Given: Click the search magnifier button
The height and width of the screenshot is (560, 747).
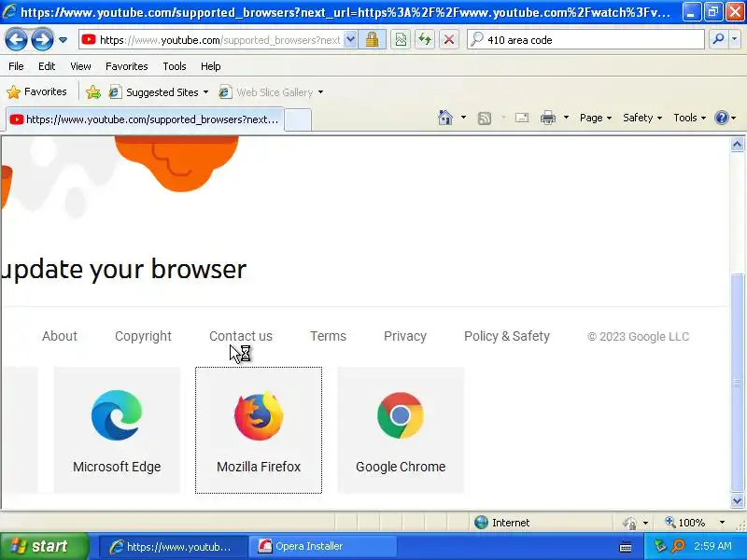Looking at the screenshot, I should [718, 40].
